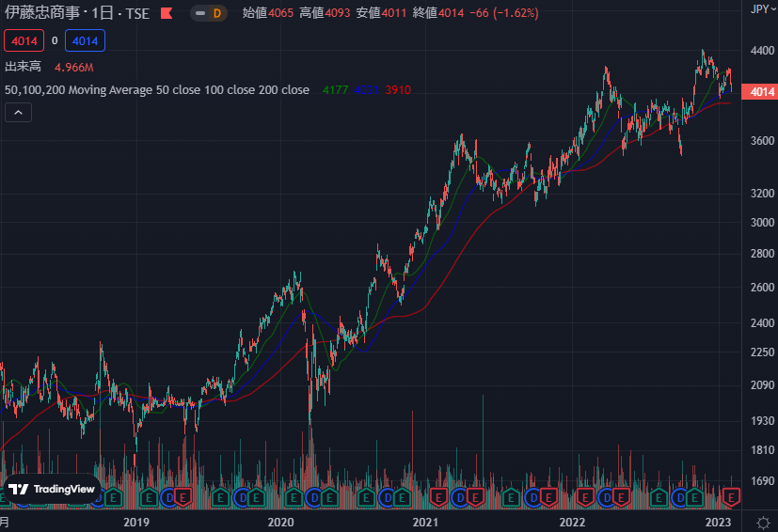Click the green 4177 moving average value
The width and height of the screenshot is (778, 532).
pyautogui.click(x=336, y=90)
